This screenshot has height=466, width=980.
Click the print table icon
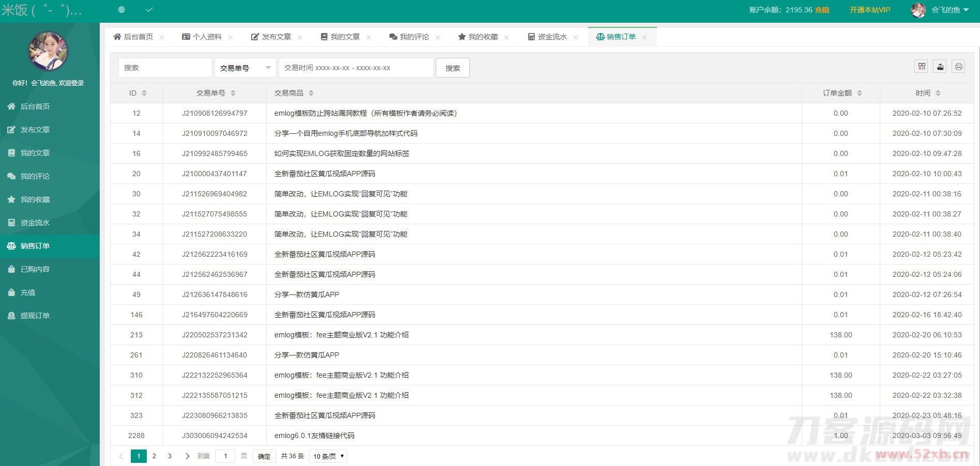tap(958, 67)
